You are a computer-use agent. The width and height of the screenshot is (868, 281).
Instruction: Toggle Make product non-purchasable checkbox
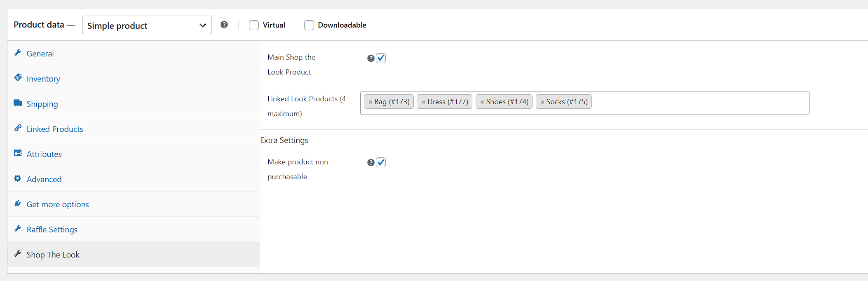[x=381, y=162]
